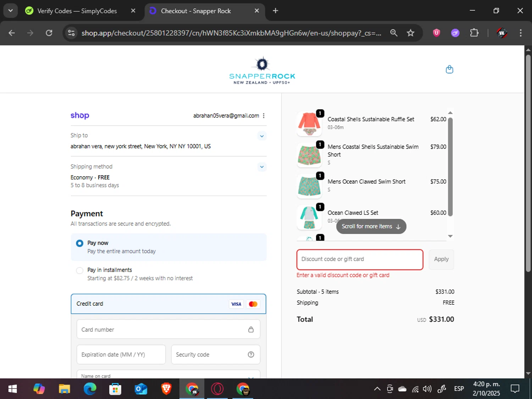Open account options menu next to email

264,116
